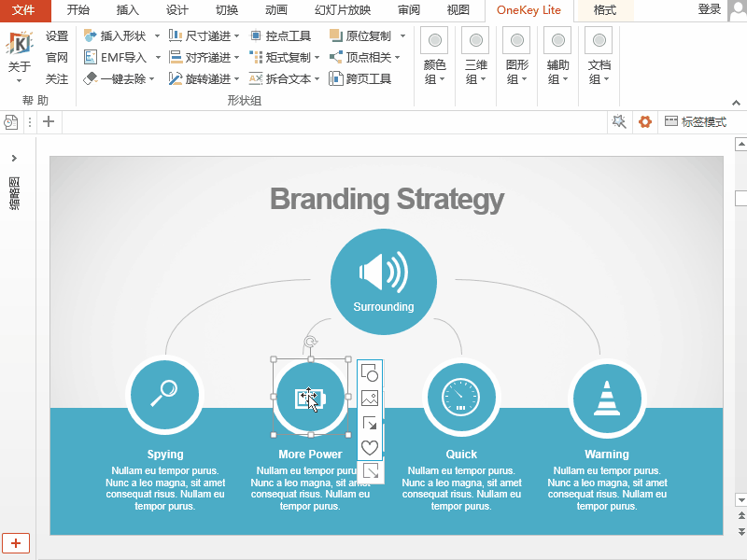This screenshot has width=747, height=560.
Task: Click the vertical scrollbar down arrow
Action: [741, 500]
